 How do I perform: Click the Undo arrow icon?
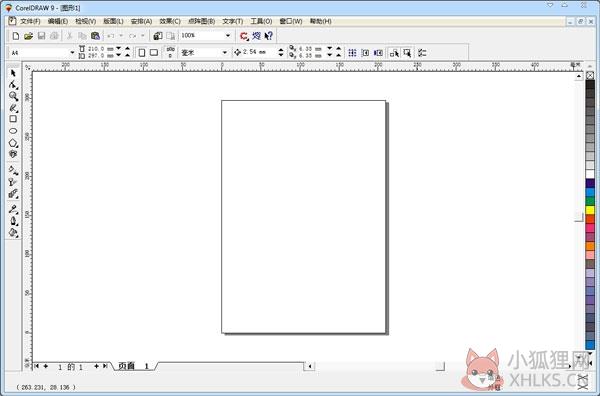pyautogui.click(x=111, y=36)
